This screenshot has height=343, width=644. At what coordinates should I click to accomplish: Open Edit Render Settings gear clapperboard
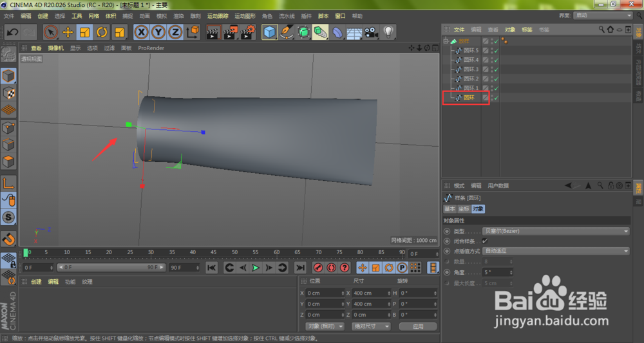tap(248, 32)
